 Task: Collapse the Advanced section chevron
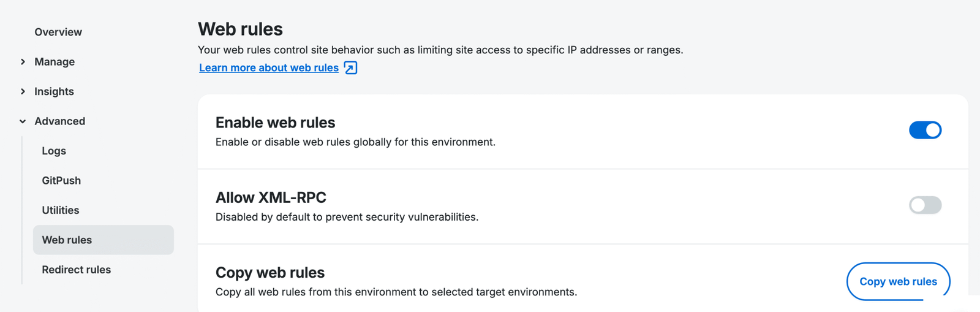(23, 121)
